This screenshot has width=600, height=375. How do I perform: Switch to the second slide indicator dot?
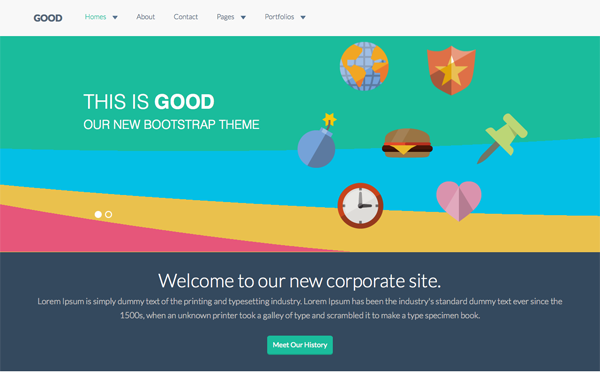[109, 214]
